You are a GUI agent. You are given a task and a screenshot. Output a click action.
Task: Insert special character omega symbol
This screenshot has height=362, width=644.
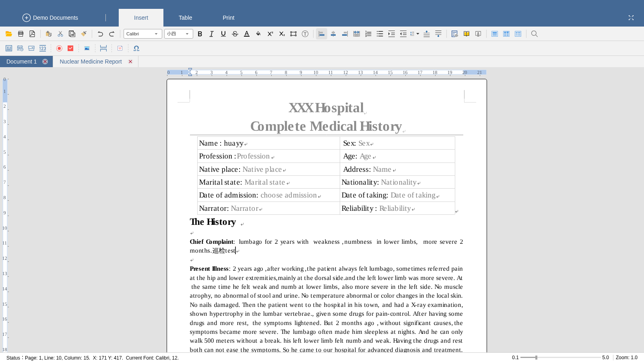[136, 48]
